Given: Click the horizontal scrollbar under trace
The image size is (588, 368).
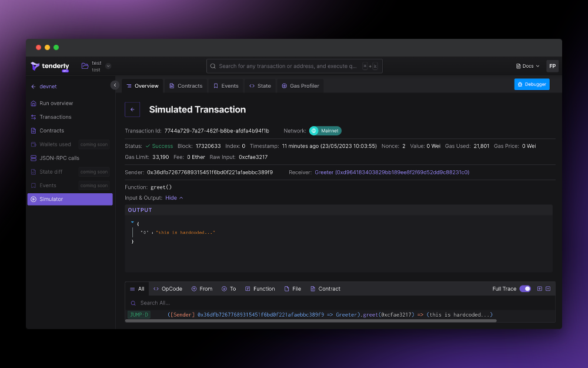Looking at the screenshot, I should click(310, 321).
